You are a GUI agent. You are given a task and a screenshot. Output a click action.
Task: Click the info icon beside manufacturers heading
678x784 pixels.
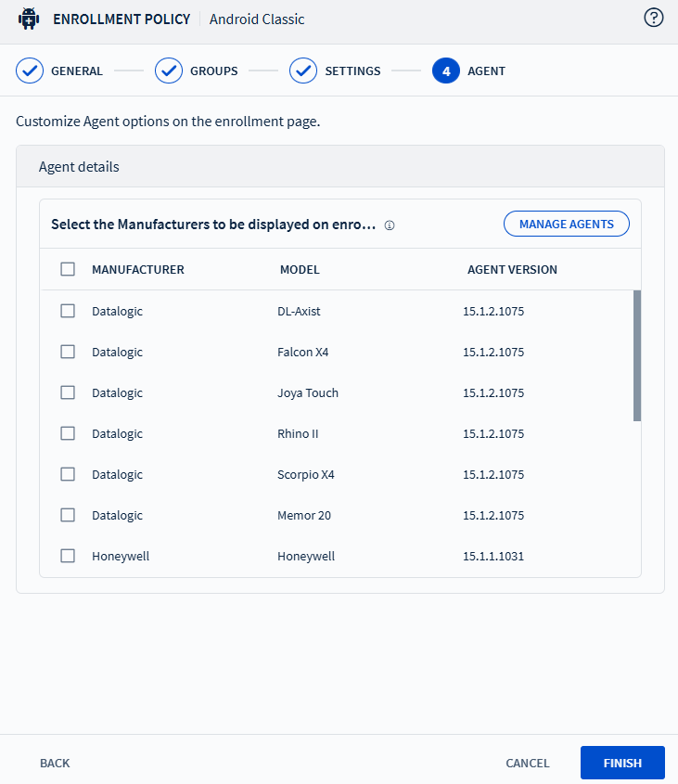[x=390, y=225]
